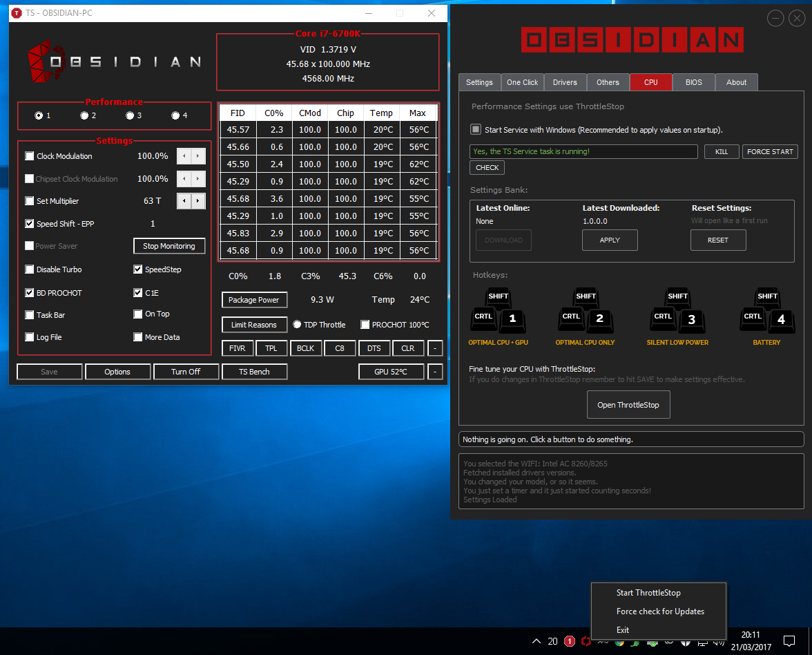Increase Set Multiplier with right arrow
Screen dimensions: 812x655
197,201
